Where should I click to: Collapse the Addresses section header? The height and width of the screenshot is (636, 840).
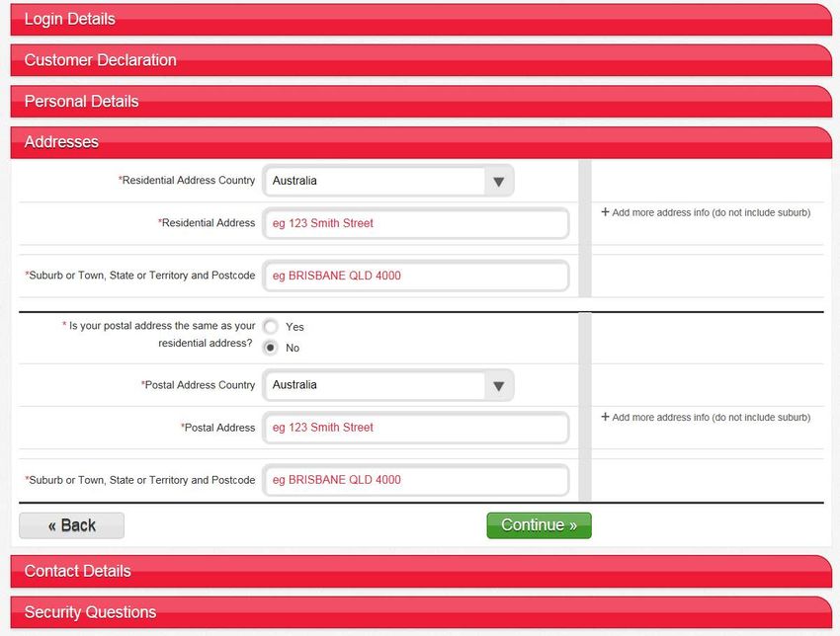(x=421, y=142)
